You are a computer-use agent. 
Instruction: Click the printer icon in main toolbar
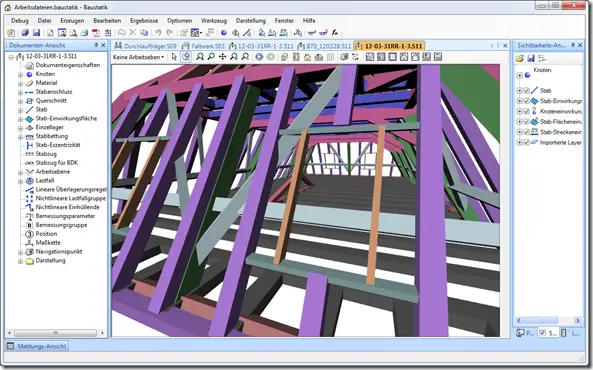coord(84,33)
